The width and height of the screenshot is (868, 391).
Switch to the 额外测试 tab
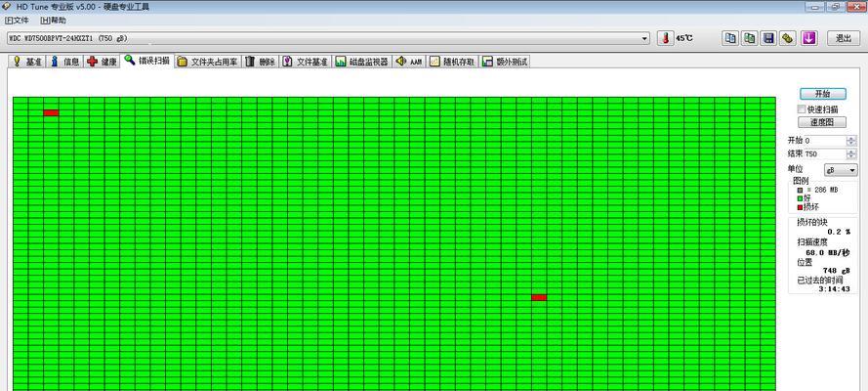[x=505, y=62]
